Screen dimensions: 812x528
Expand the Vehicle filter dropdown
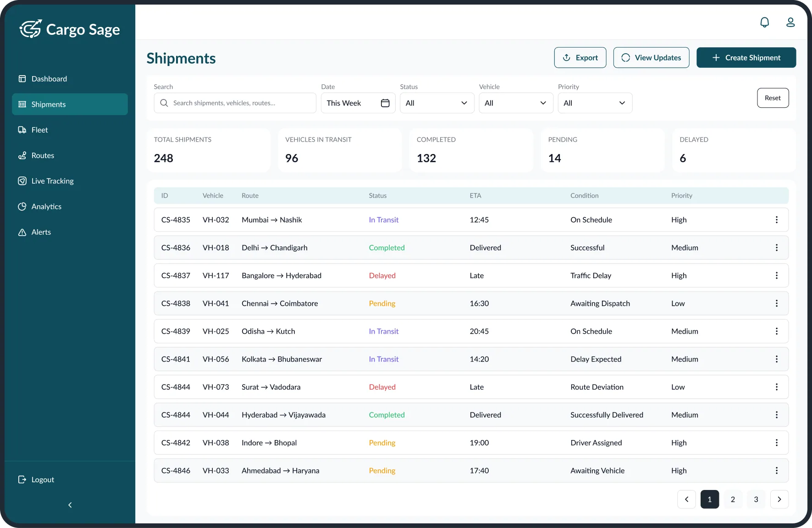pos(515,103)
